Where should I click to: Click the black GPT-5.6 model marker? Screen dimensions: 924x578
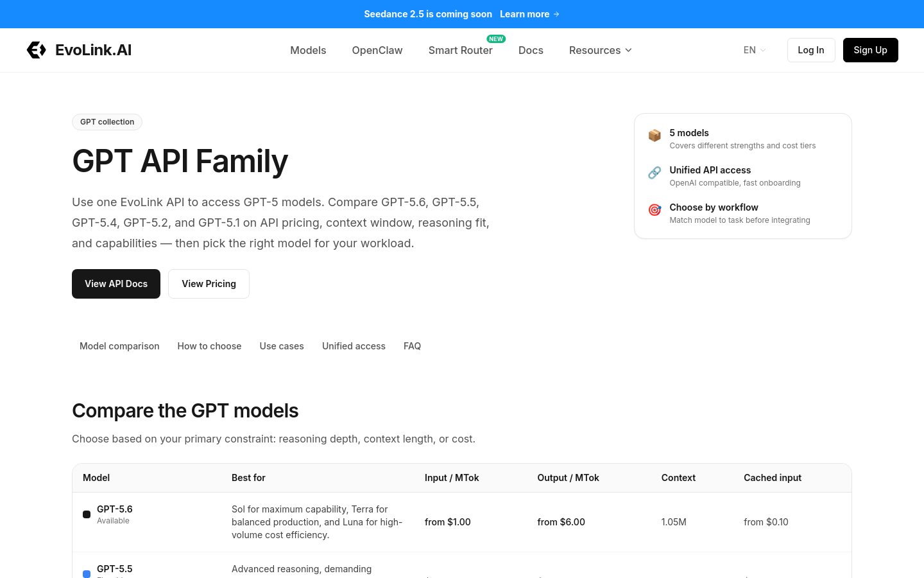[87, 514]
